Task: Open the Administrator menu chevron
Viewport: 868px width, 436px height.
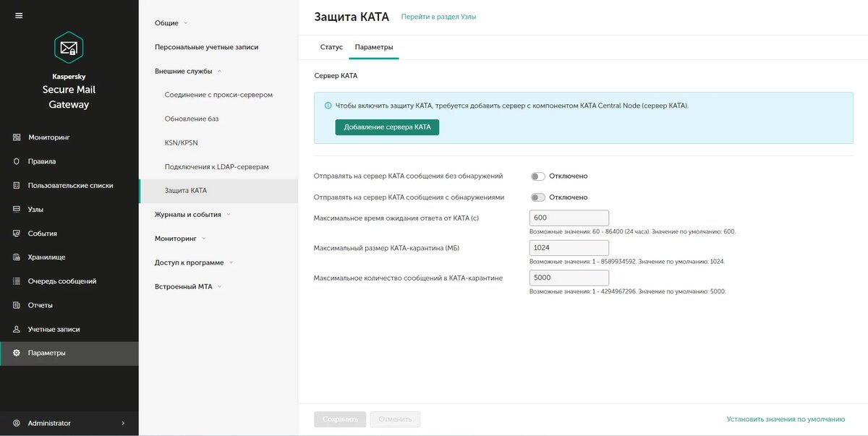Action: click(x=123, y=423)
